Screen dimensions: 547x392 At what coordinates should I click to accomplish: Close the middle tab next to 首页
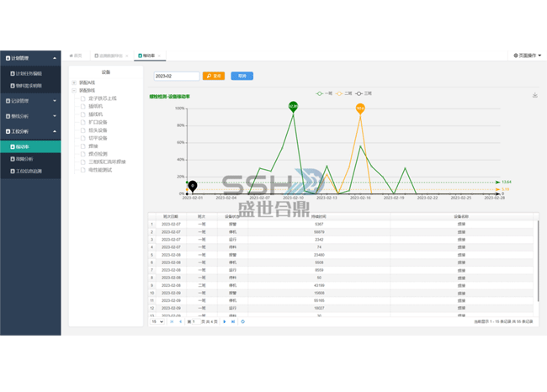[127, 56]
